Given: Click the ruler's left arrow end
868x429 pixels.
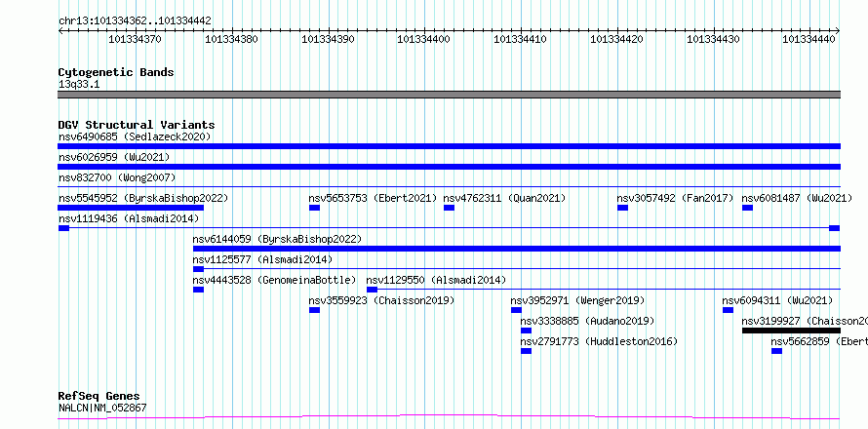Looking at the screenshot, I should (60, 30).
